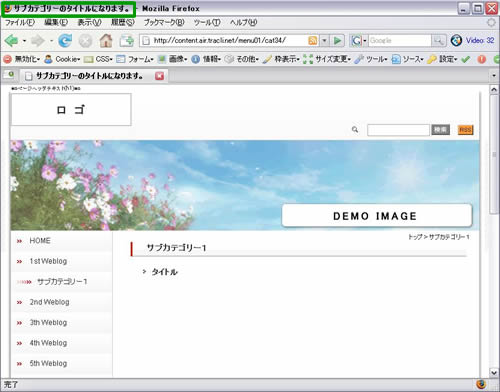Open the ファイル menu
Image resolution: width=500 pixels, height=392 pixels.
[x=20, y=23]
